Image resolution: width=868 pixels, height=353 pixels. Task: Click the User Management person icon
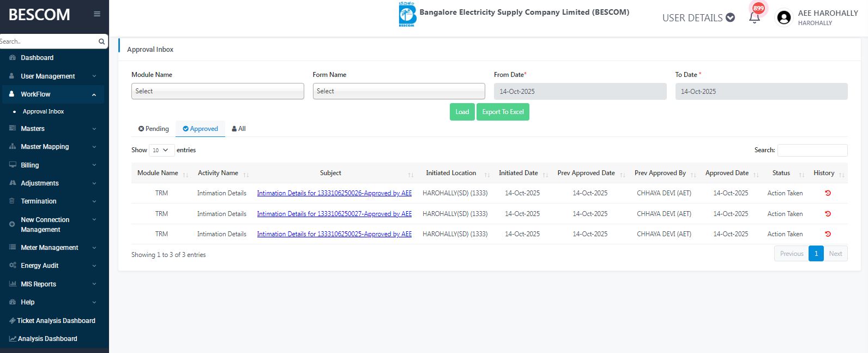click(x=11, y=76)
